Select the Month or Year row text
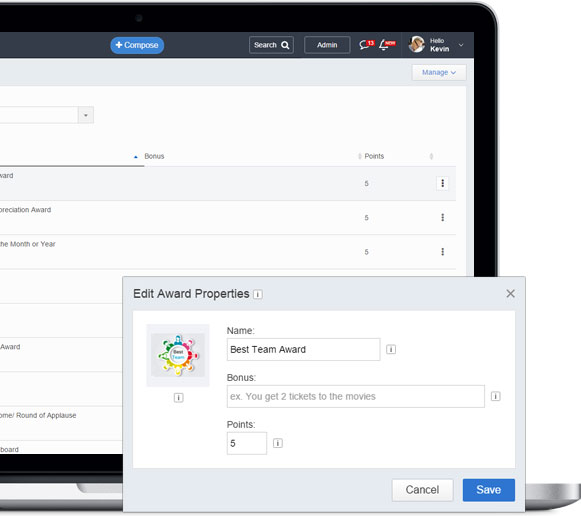The width and height of the screenshot is (581, 516). point(28,244)
